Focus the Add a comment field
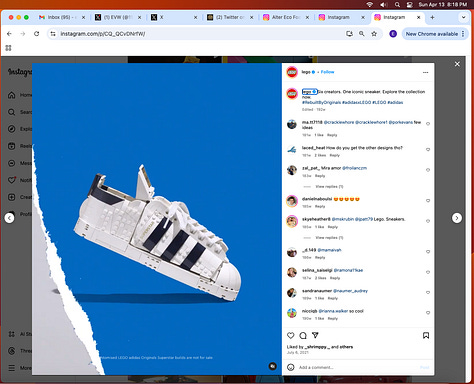This screenshot has height=384, width=474. click(358, 367)
